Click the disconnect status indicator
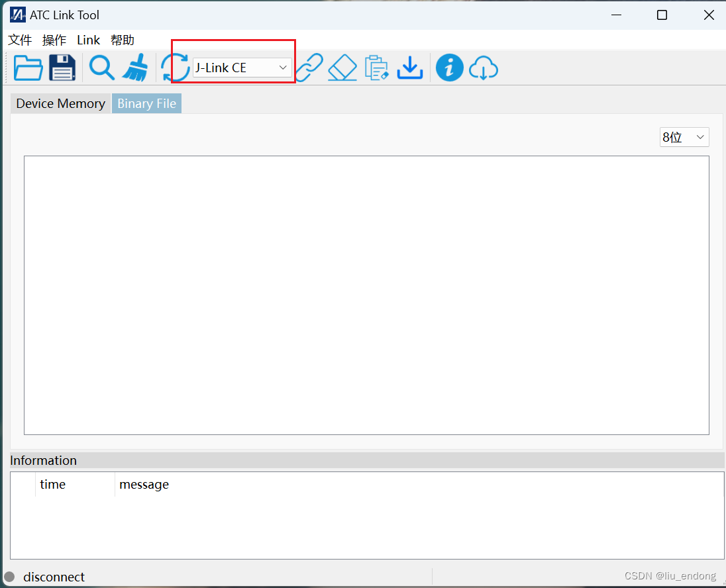Screen dimensions: 726x588 click(11, 577)
